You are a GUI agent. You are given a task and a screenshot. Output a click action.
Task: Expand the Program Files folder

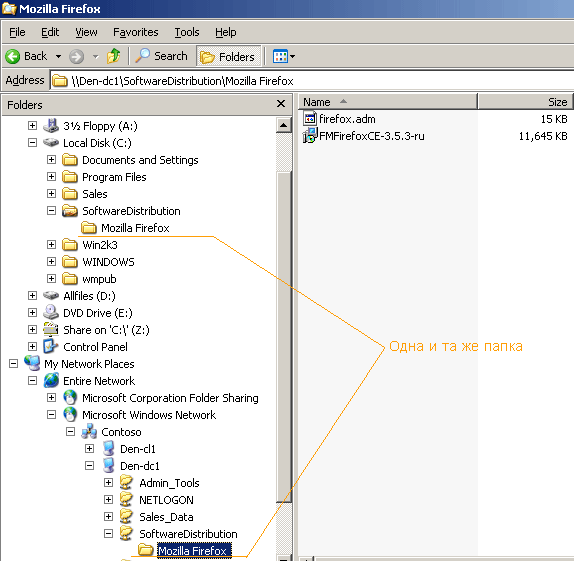[51, 177]
